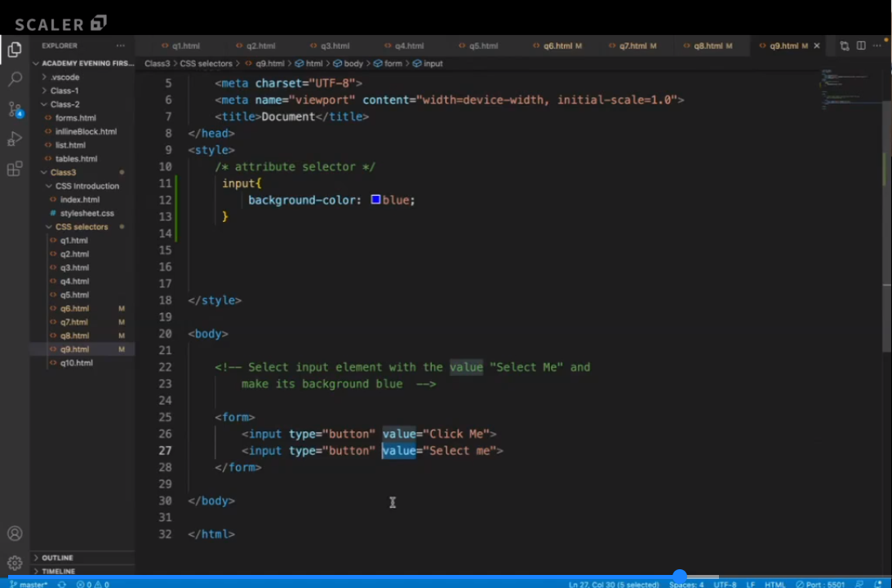
Task: Collapse the Class-2 folder
Action: pyautogui.click(x=64, y=104)
